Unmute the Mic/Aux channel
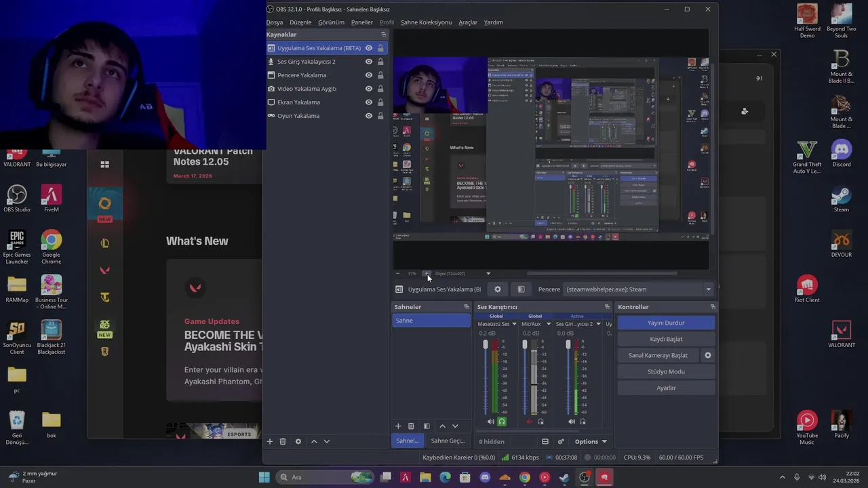Screen dimensions: 868x488 [530, 422]
